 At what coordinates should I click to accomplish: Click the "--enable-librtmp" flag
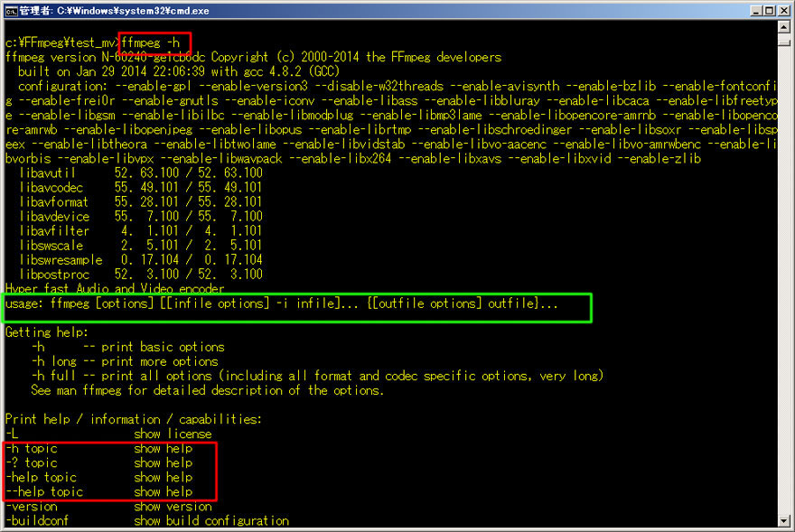(x=360, y=130)
